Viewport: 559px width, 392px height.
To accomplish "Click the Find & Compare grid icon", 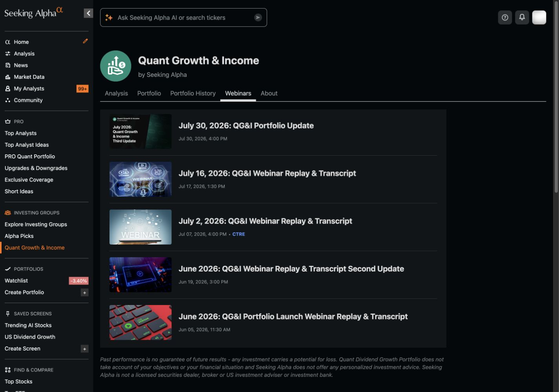I will tap(7, 370).
